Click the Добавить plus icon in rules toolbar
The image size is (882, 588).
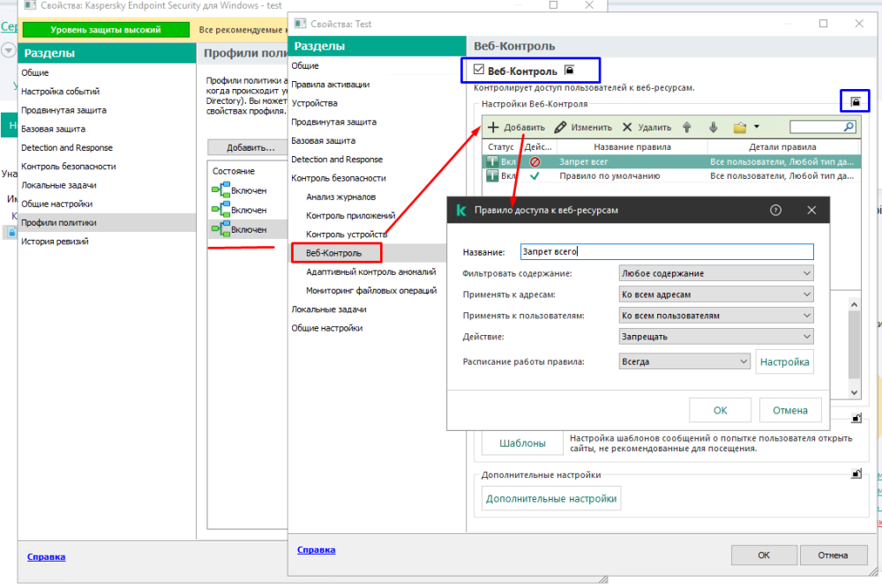click(x=494, y=127)
